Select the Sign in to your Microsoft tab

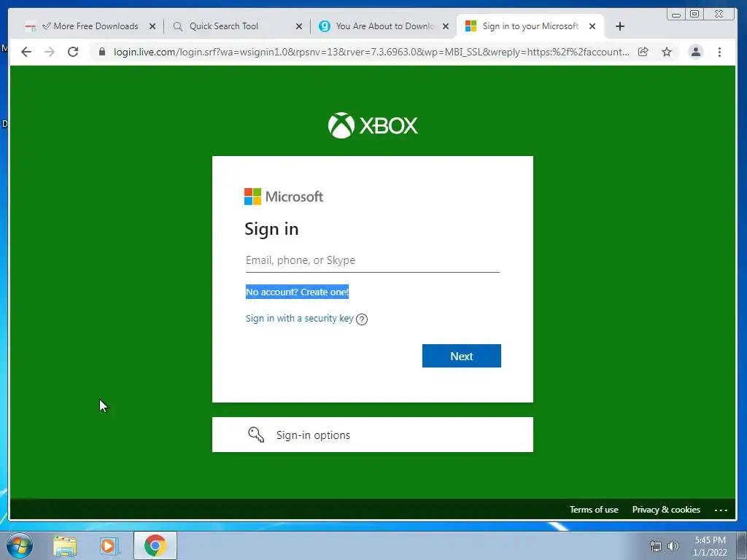530,26
